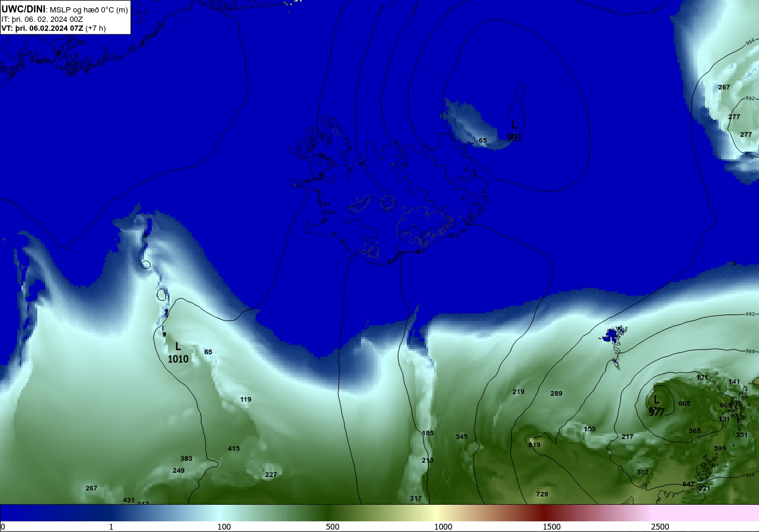Select the 227 height value
The width and height of the screenshot is (759, 532).
point(271,475)
